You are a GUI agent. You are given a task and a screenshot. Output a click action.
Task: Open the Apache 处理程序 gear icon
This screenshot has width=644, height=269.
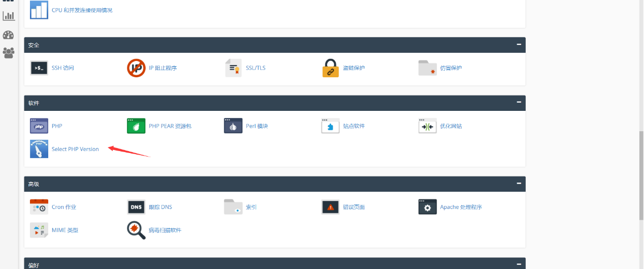point(428,207)
